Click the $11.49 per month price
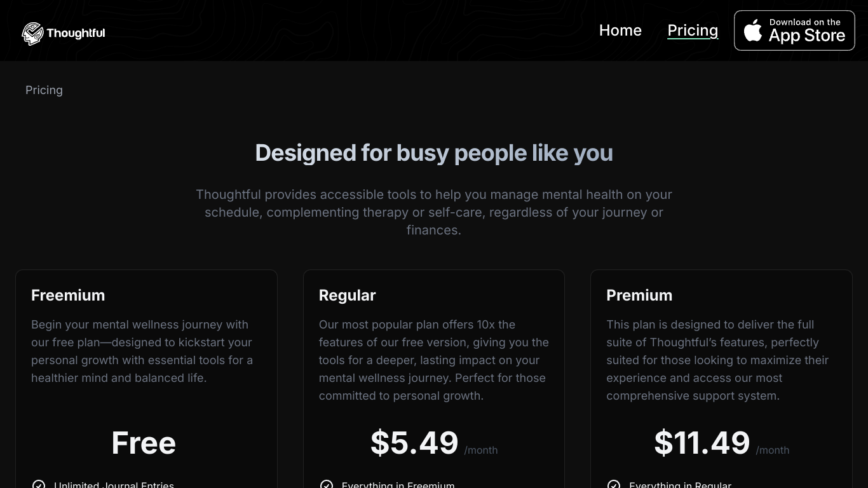This screenshot has height=488, width=868. coord(722,443)
